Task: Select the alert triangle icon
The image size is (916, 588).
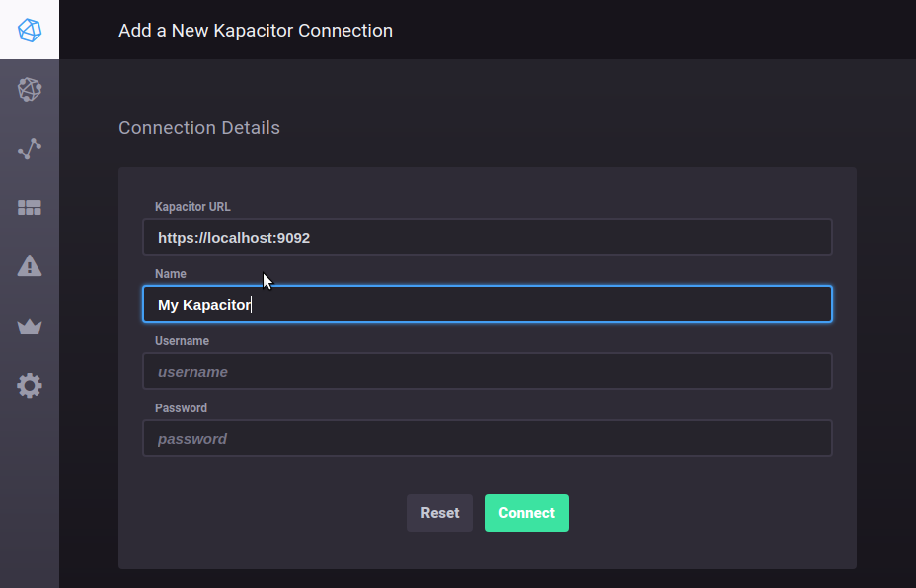Action: pyautogui.click(x=30, y=265)
